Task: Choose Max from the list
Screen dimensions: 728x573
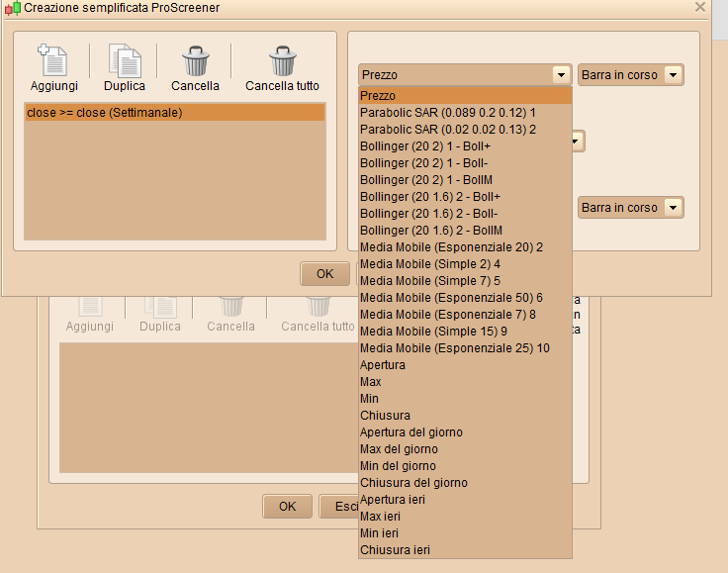Action: click(465, 382)
